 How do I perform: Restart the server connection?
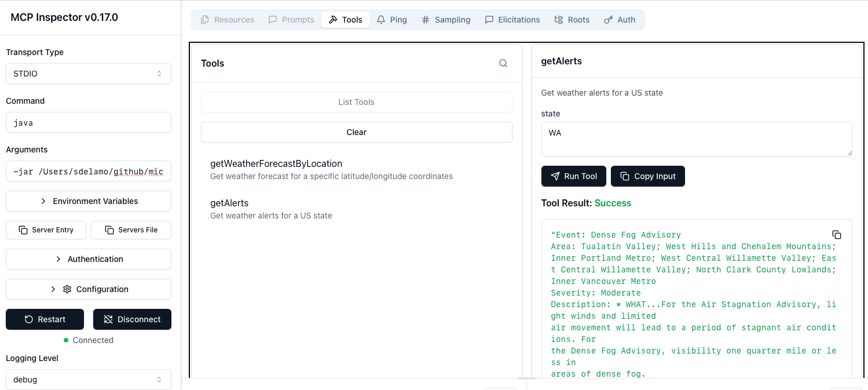coord(45,319)
